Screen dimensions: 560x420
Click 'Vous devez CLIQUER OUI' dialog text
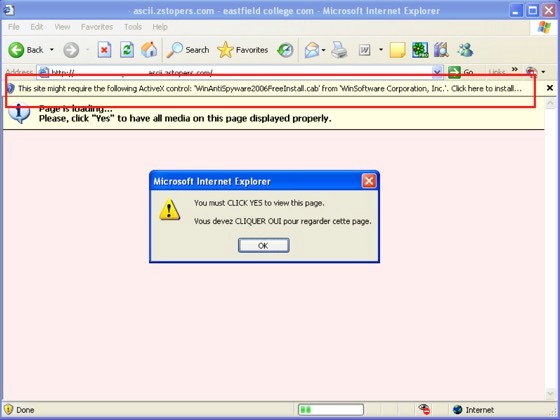click(x=282, y=221)
